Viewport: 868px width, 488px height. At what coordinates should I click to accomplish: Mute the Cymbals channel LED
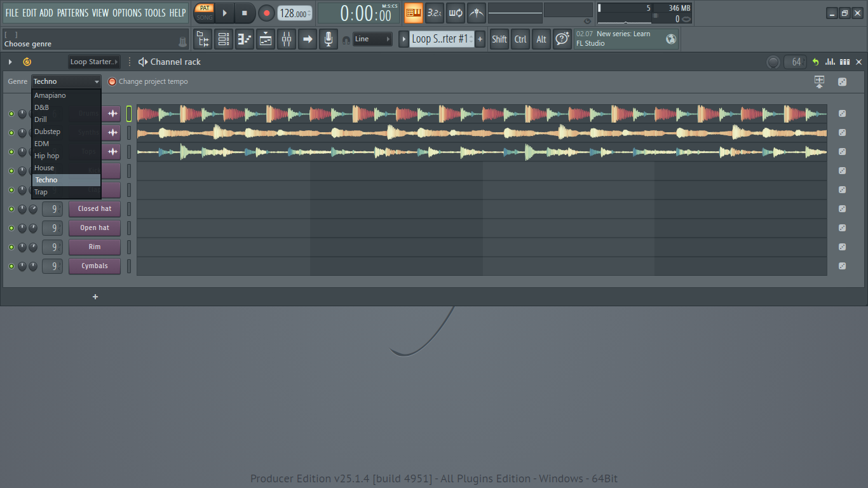point(11,266)
